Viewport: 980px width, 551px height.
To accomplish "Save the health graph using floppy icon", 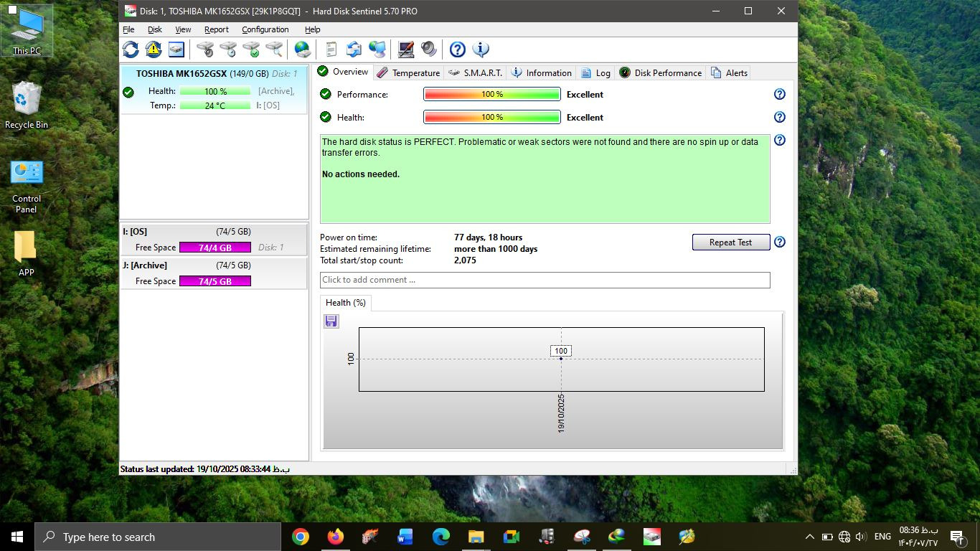I will [x=331, y=321].
